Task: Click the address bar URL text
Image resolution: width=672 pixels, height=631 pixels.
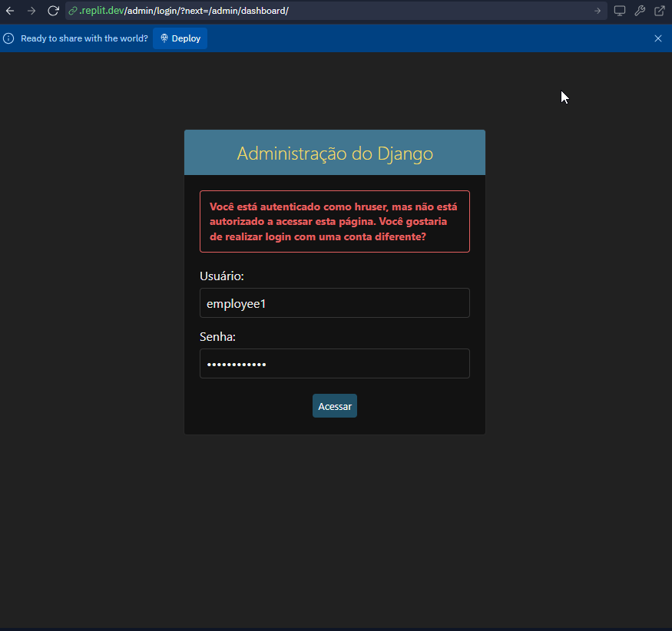Action: click(184, 11)
